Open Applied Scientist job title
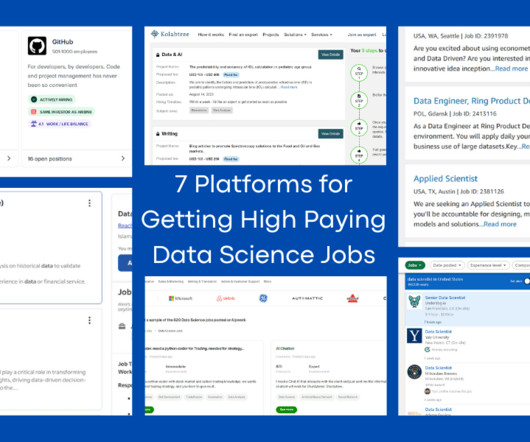The height and width of the screenshot is (442, 530). point(445,178)
